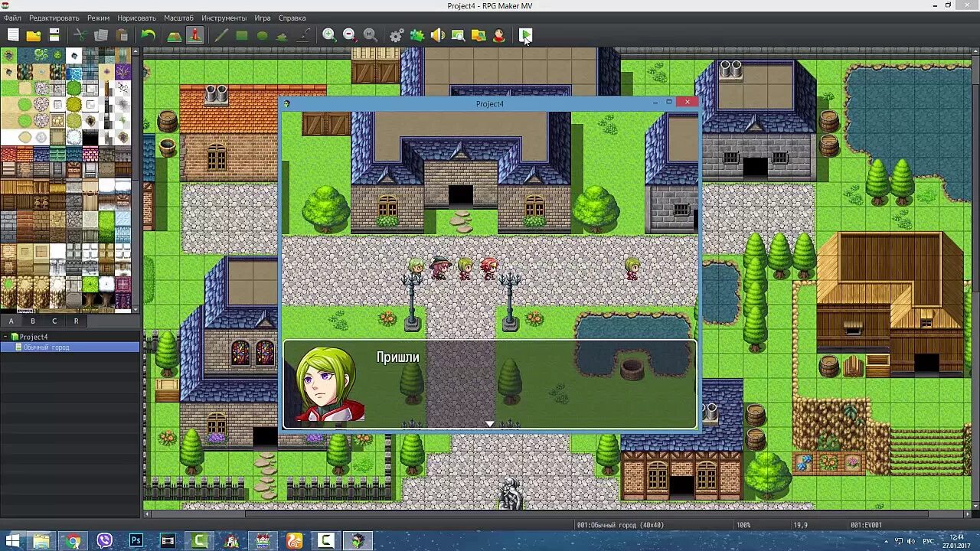Select the Pencil drawing tool
Image resolution: width=980 pixels, height=551 pixels.
220,34
